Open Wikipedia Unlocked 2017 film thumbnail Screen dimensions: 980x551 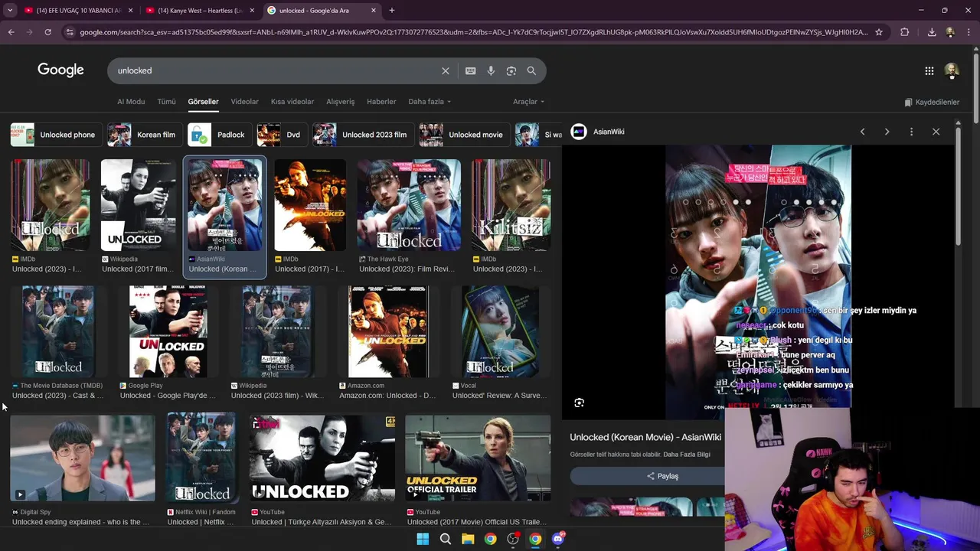point(138,205)
